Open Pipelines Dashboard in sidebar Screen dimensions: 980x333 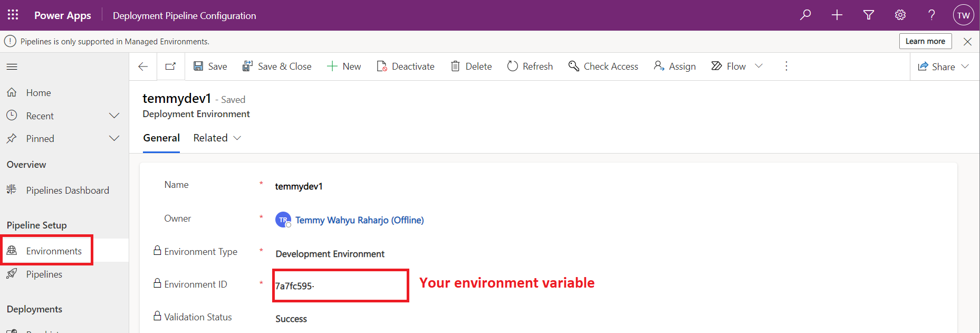click(x=68, y=191)
